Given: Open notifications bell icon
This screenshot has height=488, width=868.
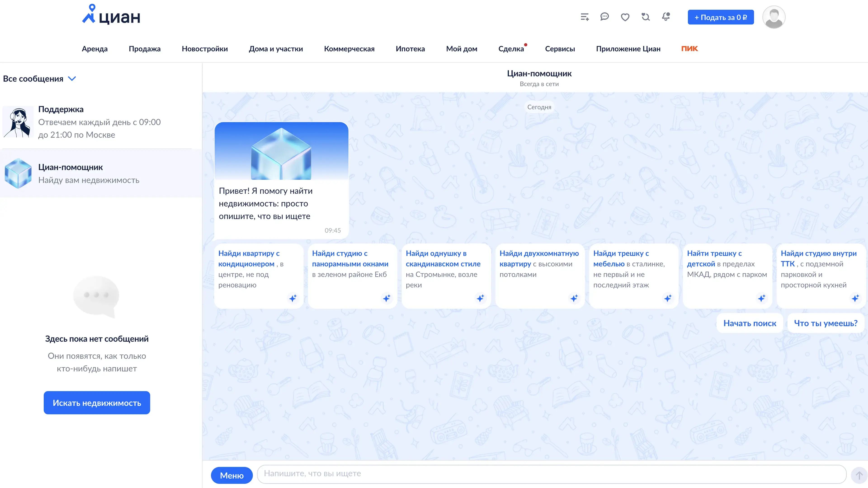Looking at the screenshot, I should coord(666,16).
